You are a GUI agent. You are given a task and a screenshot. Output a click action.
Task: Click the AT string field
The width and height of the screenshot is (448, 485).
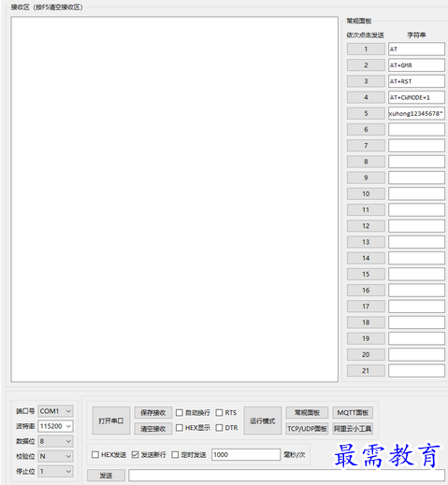(x=416, y=49)
